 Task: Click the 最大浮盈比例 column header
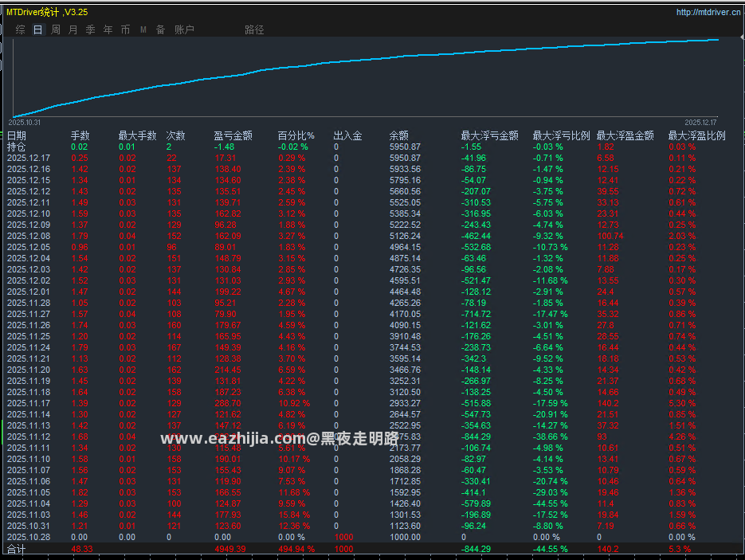pos(696,135)
